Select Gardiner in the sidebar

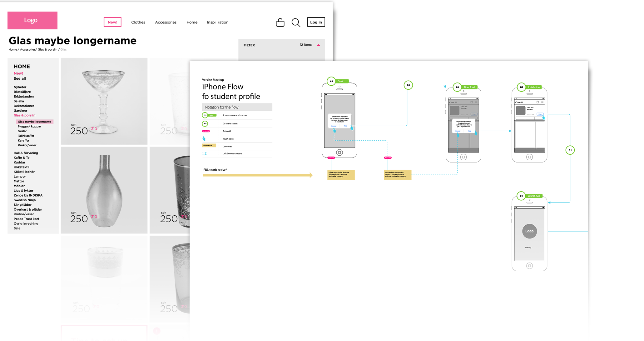[21, 111]
